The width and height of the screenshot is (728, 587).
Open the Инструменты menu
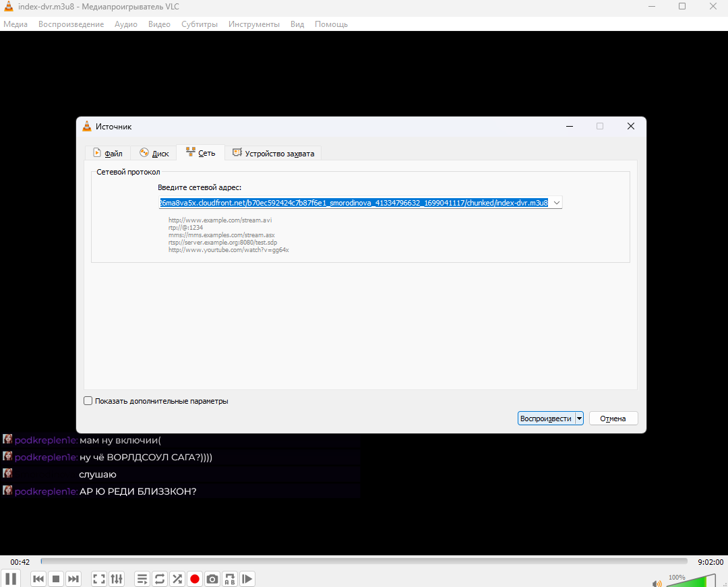click(254, 24)
